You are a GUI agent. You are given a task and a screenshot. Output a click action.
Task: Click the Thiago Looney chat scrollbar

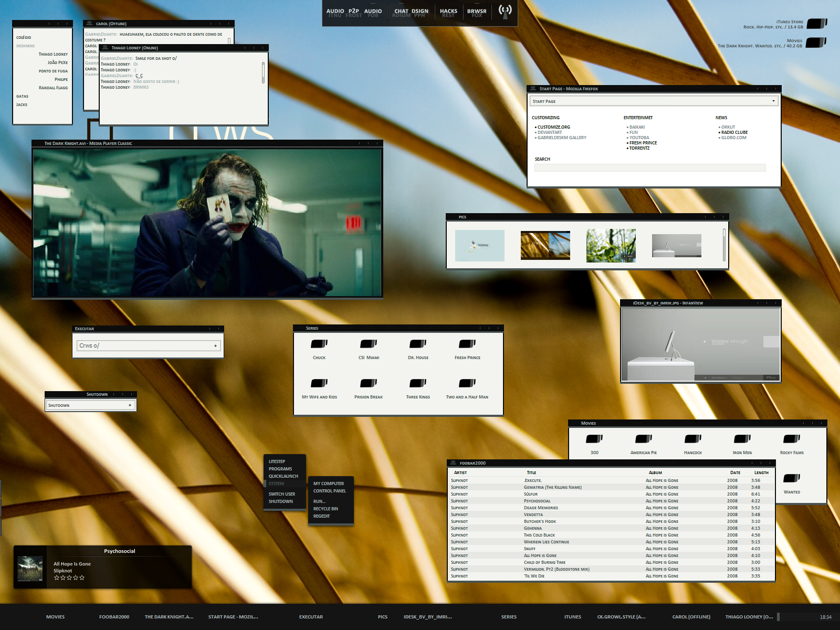pyautogui.click(x=263, y=72)
